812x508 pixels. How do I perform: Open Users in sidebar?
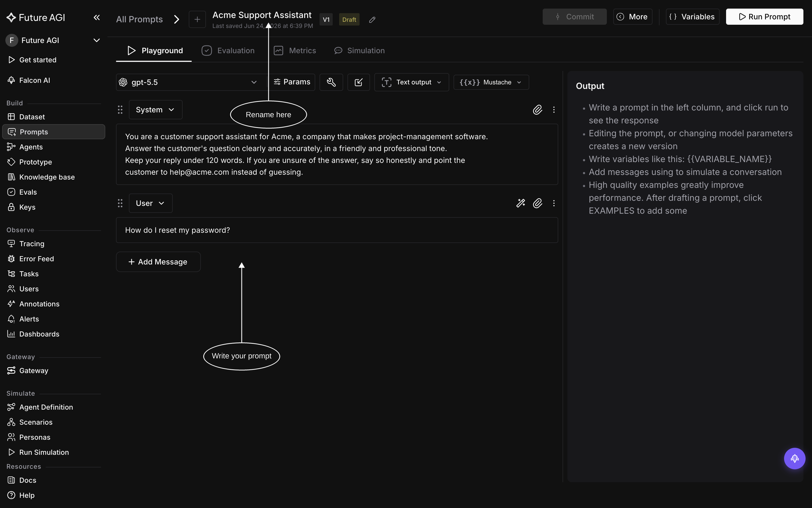click(x=54, y=289)
